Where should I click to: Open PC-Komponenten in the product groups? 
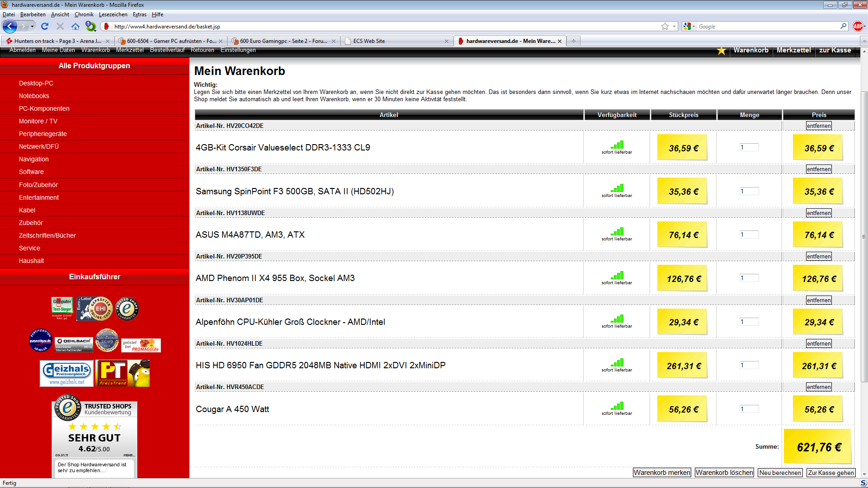(x=44, y=108)
